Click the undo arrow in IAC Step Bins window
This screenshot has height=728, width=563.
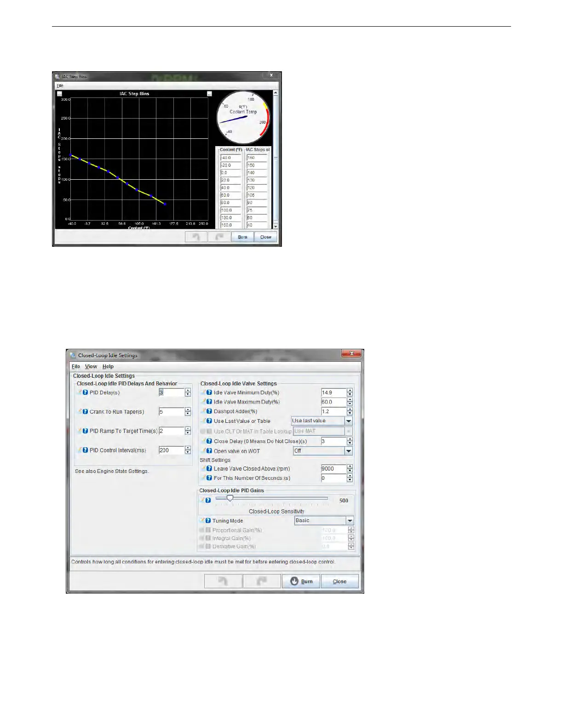[196, 237]
